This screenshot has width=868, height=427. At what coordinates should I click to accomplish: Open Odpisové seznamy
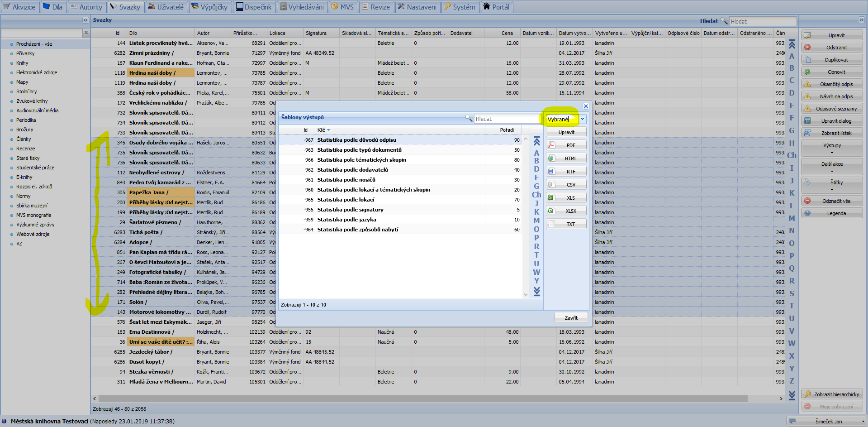[832, 109]
